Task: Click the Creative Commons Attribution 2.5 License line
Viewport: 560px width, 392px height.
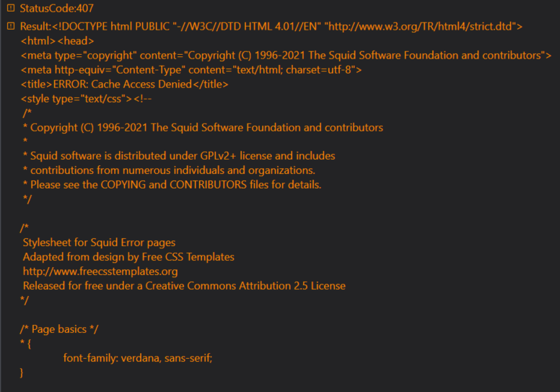Action: 184,286
